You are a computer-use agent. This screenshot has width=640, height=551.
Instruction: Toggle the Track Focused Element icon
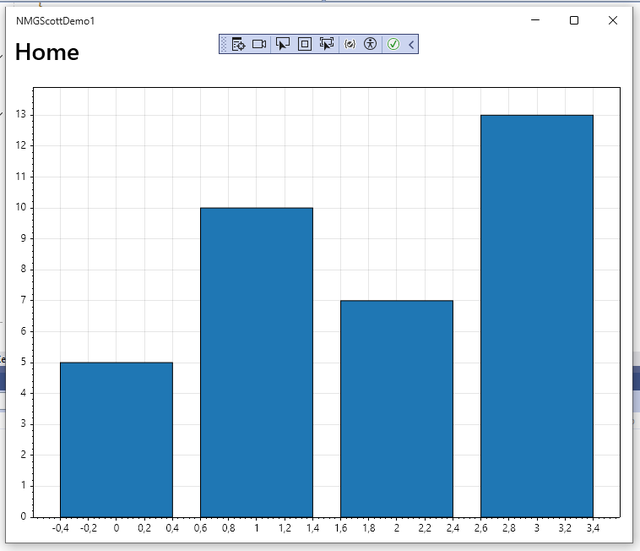[327, 44]
